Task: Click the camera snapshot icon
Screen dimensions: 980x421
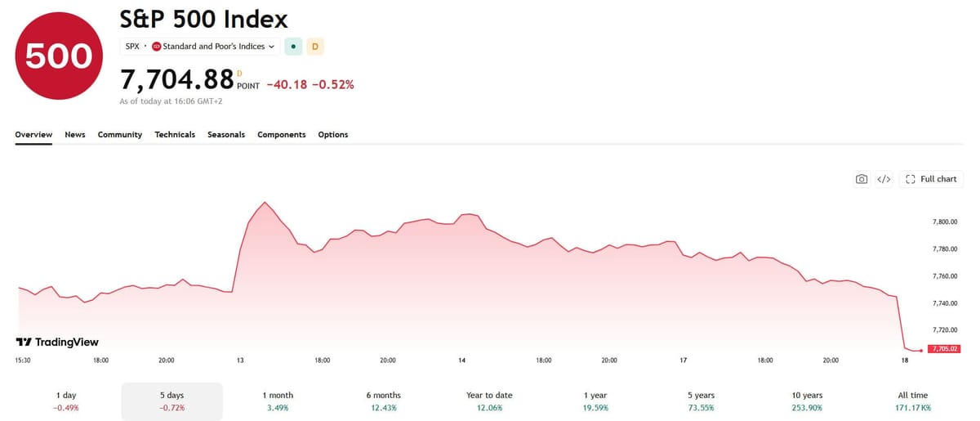Action: click(862, 179)
